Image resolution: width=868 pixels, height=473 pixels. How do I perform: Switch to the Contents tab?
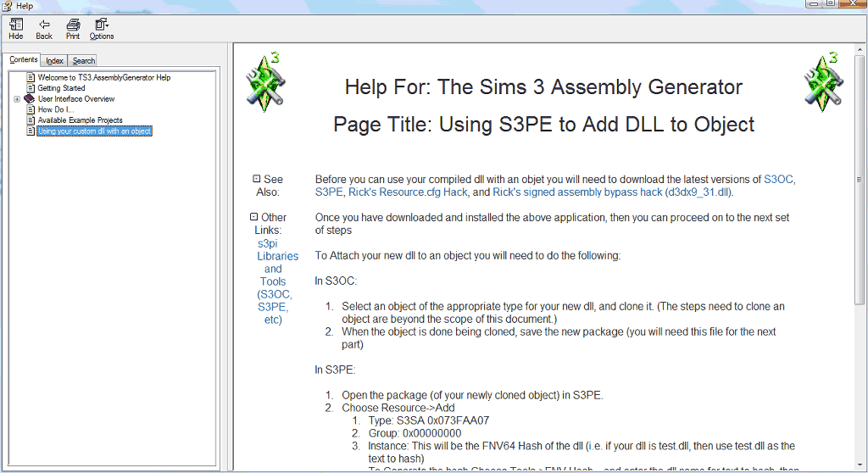[x=23, y=59]
